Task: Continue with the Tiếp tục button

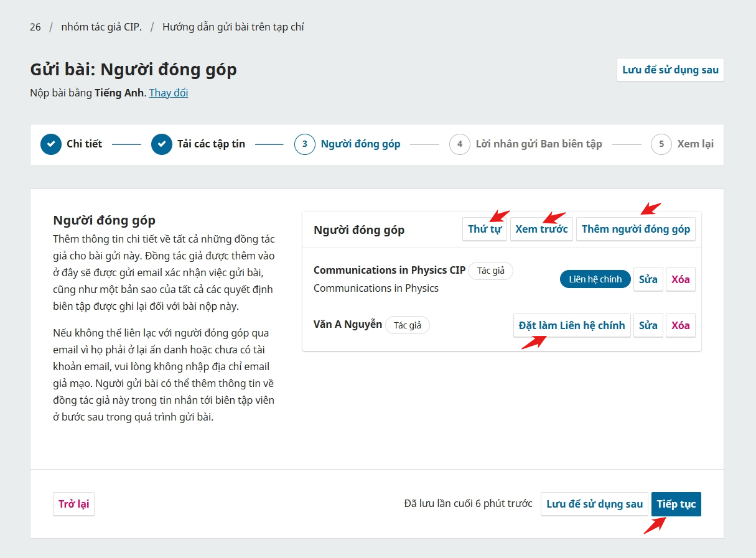Action: [676, 504]
